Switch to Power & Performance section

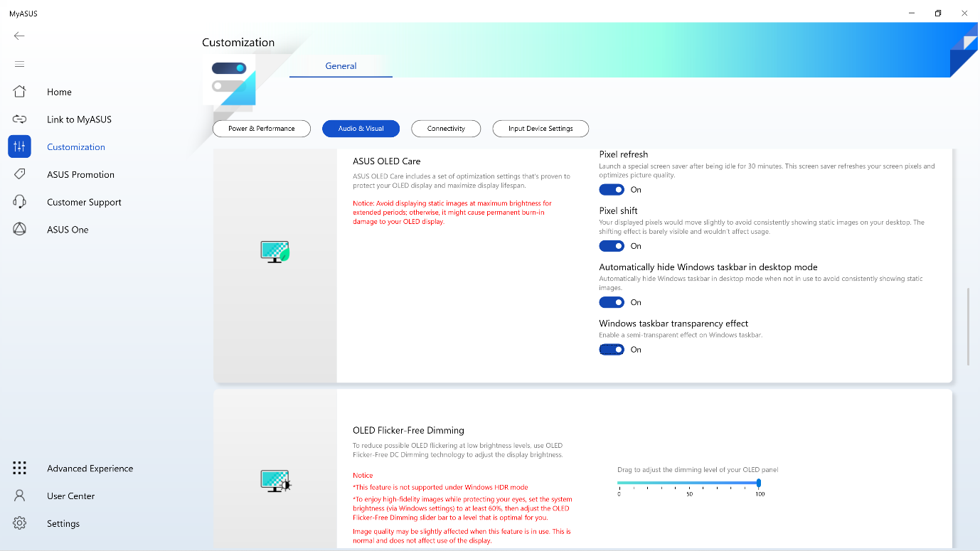click(x=262, y=129)
